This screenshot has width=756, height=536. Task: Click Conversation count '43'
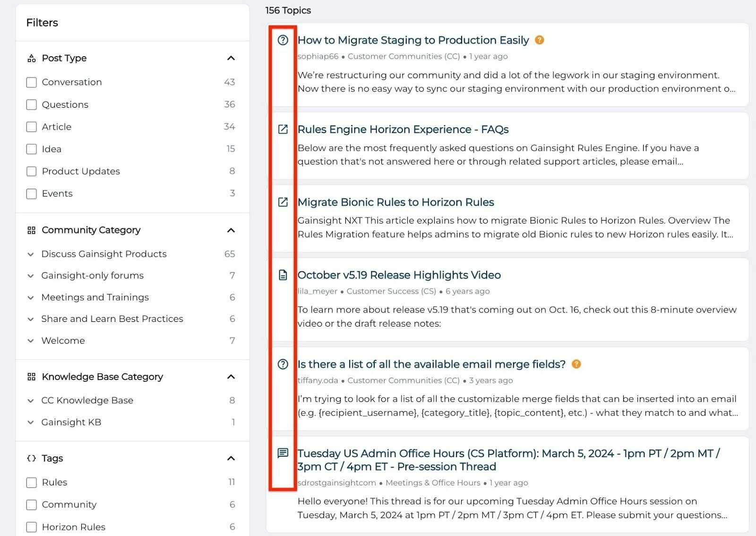tap(230, 82)
